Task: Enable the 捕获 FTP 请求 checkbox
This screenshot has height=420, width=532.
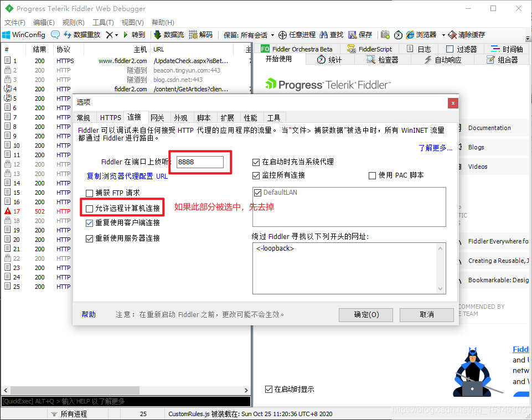Action: (90, 193)
